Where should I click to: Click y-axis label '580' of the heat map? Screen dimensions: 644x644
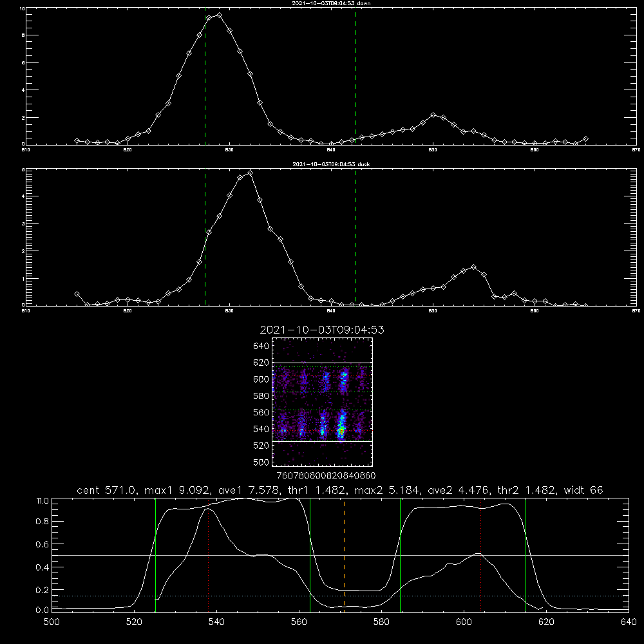261,396
